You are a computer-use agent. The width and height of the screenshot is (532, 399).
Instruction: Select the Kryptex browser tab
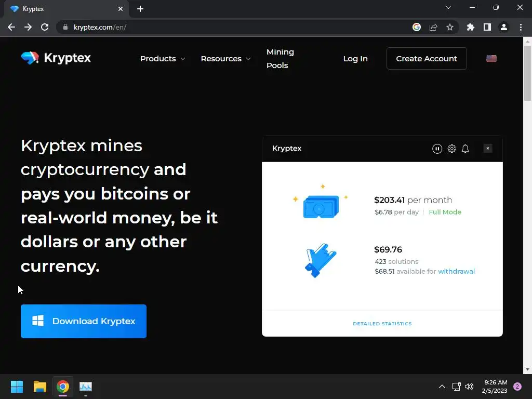point(66,9)
